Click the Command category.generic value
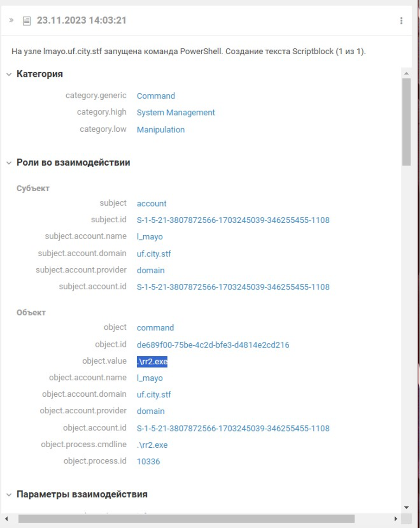The width and height of the screenshot is (420, 528). 156,96
